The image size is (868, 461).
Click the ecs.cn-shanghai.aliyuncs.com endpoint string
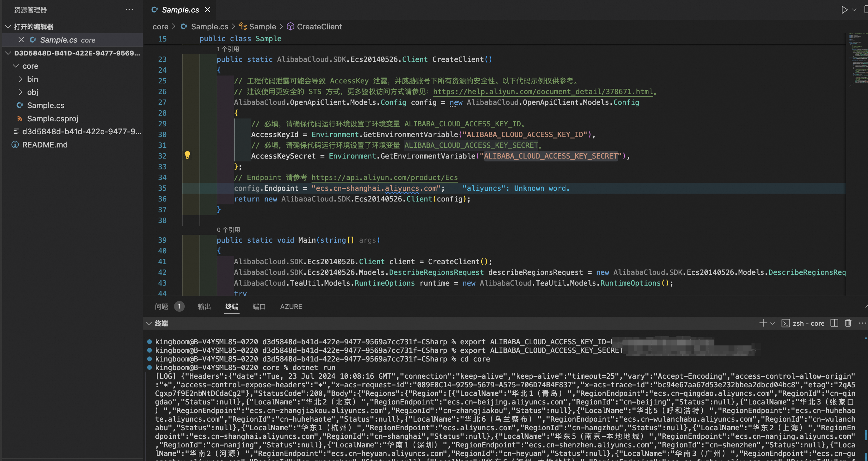[x=376, y=188]
